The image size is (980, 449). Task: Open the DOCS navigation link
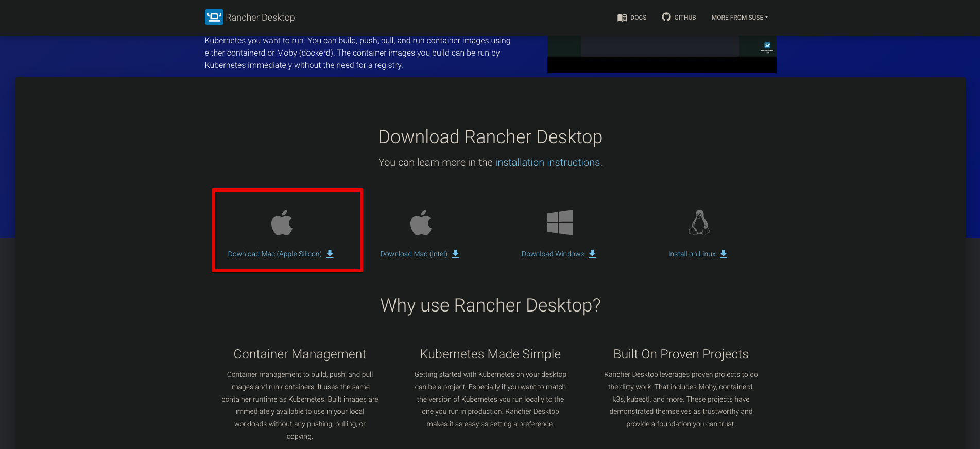click(638, 18)
